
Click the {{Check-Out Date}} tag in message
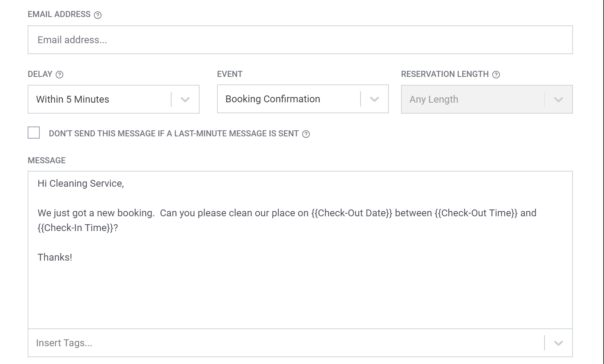click(x=351, y=213)
